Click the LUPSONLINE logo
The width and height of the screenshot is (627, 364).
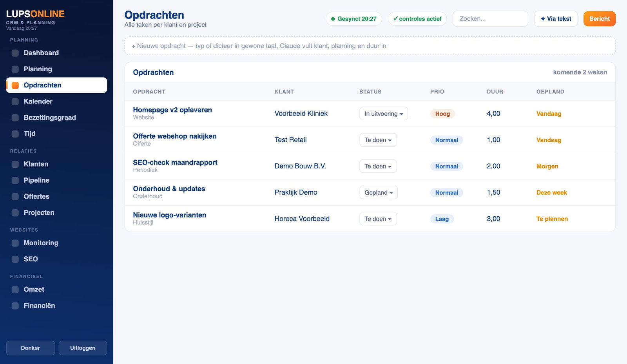coord(35,14)
